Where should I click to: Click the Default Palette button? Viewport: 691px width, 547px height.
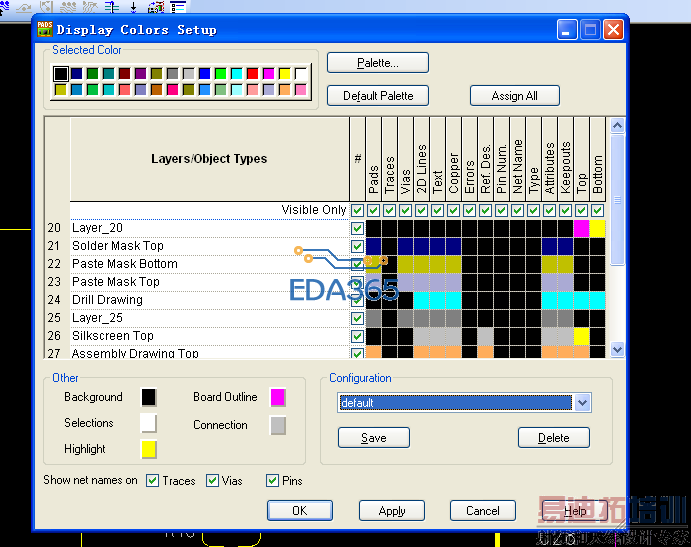tap(378, 96)
